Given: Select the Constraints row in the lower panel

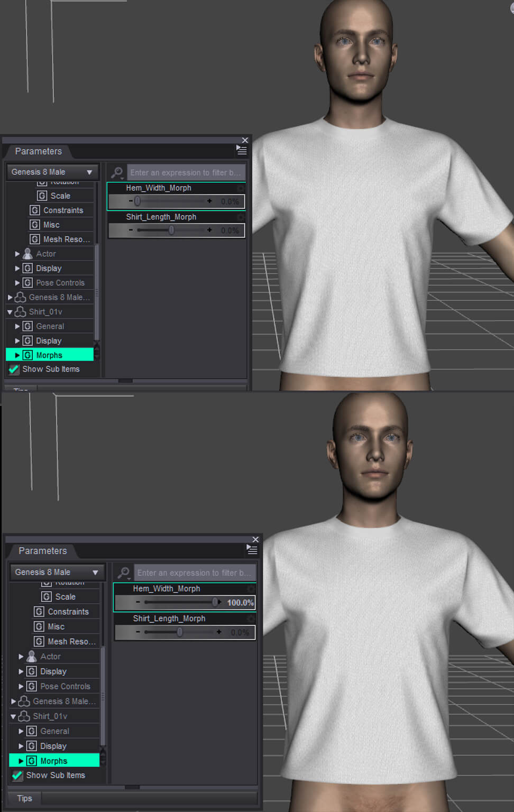Looking at the screenshot, I should [x=68, y=612].
